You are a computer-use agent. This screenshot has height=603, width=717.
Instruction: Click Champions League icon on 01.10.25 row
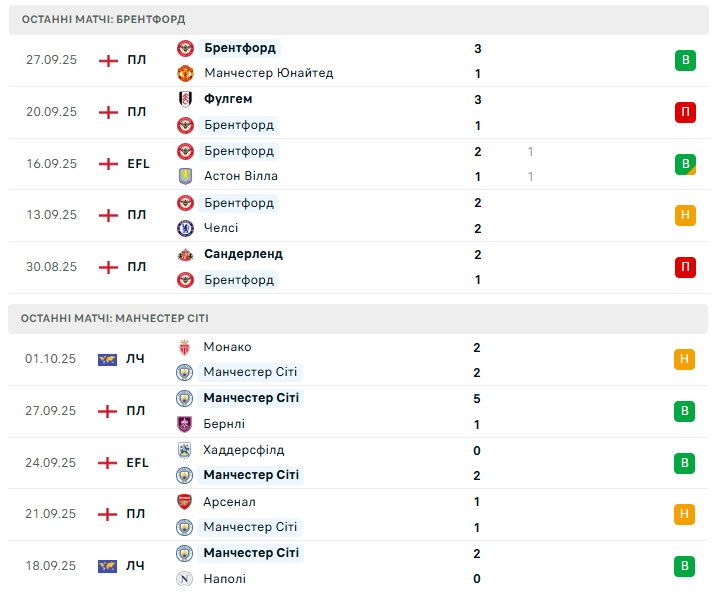pos(108,360)
